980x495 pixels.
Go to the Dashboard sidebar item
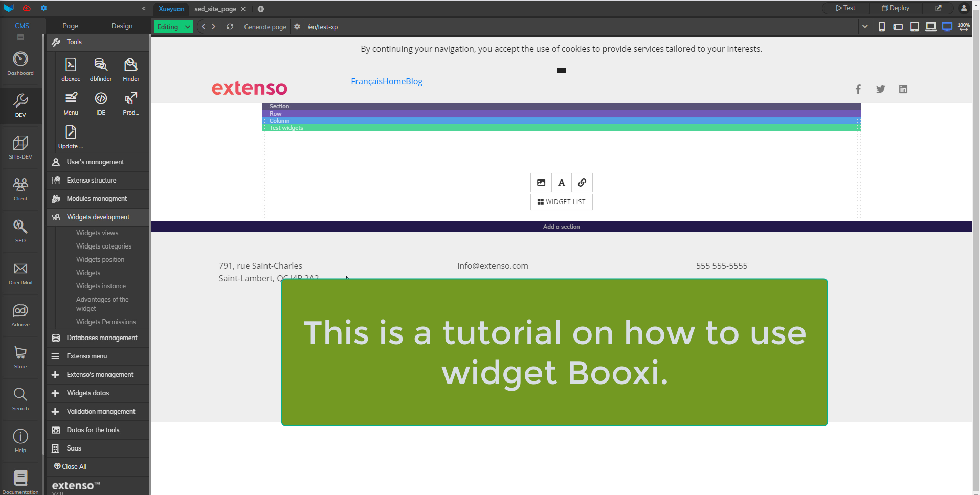[x=20, y=63]
